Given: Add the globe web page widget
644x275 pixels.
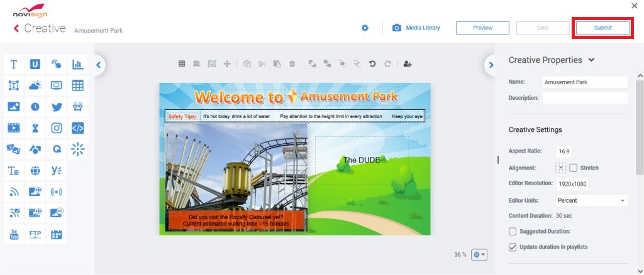Looking at the screenshot, I should (35, 171).
